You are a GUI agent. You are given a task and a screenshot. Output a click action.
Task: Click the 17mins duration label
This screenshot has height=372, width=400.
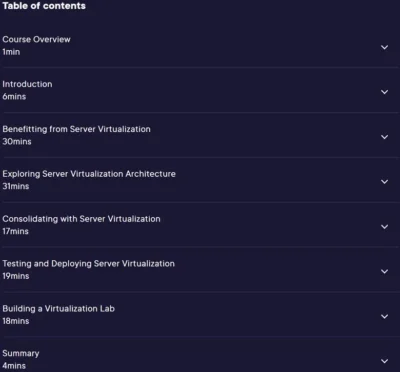coord(15,231)
